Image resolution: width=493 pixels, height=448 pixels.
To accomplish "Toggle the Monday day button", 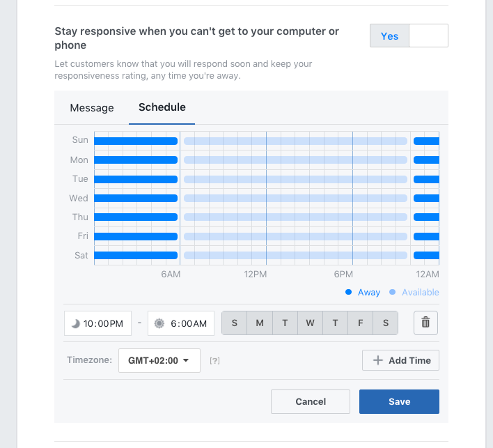I will (260, 323).
